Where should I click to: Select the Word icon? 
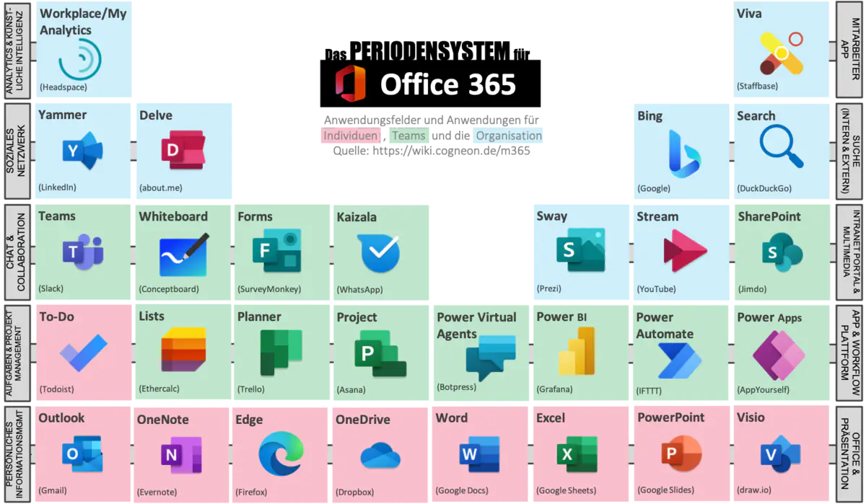point(479,454)
